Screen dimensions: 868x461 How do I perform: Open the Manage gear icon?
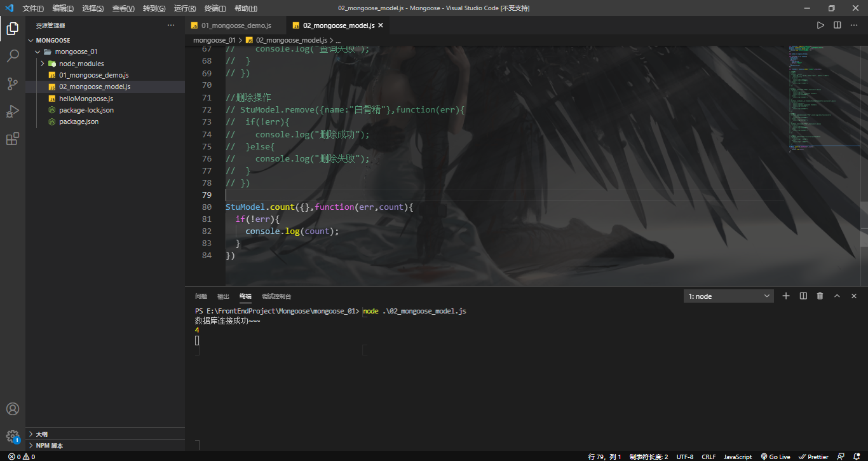coord(13,436)
